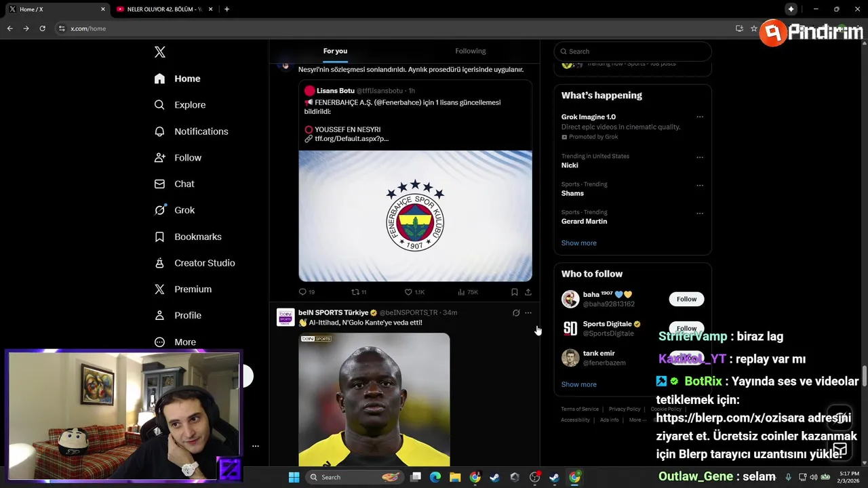The image size is (868, 488).
Task: Open the Terms of Service footer link
Action: [x=580, y=409]
